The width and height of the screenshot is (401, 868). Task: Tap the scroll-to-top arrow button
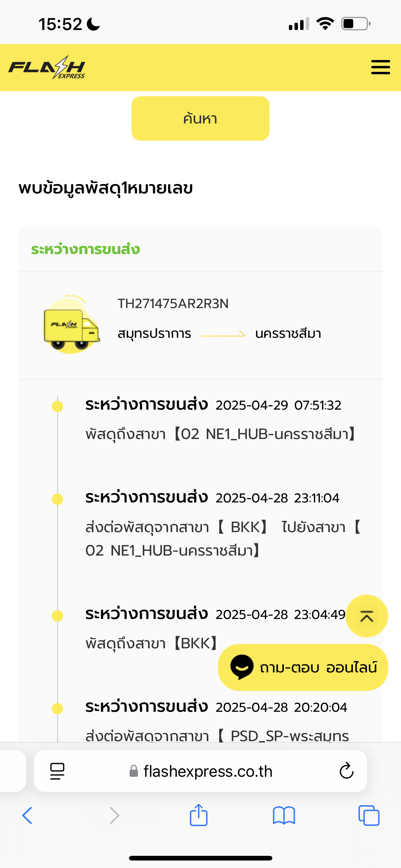coord(367,616)
